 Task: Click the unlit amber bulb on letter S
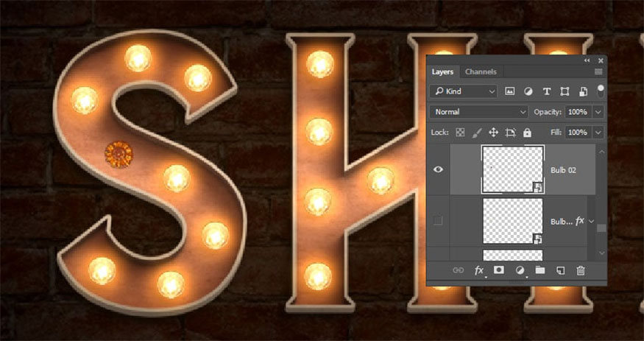tap(118, 155)
